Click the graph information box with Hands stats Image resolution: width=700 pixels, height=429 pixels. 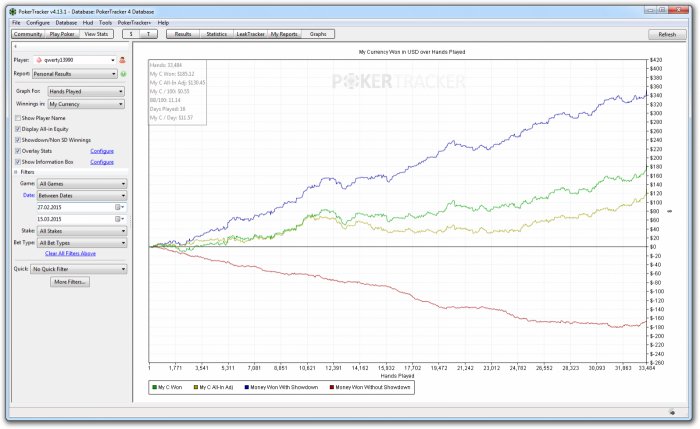tap(177, 92)
